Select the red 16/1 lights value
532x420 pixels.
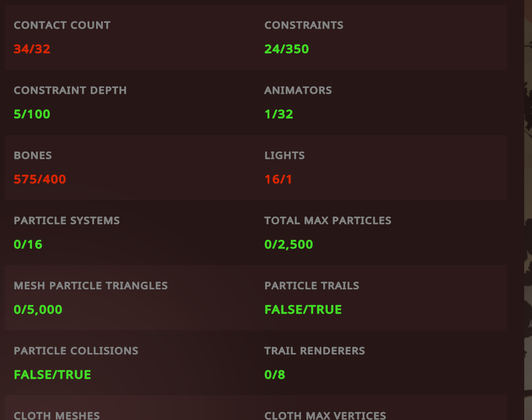click(x=278, y=180)
